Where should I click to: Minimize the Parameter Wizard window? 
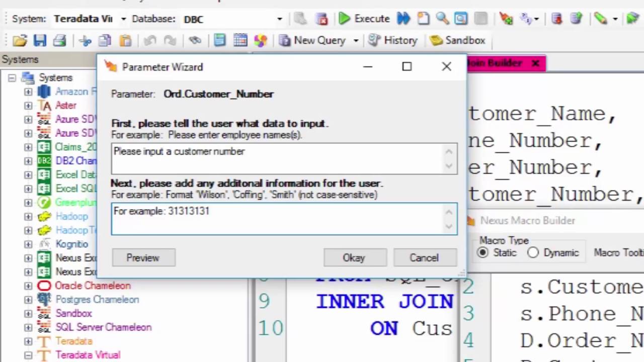tap(368, 67)
